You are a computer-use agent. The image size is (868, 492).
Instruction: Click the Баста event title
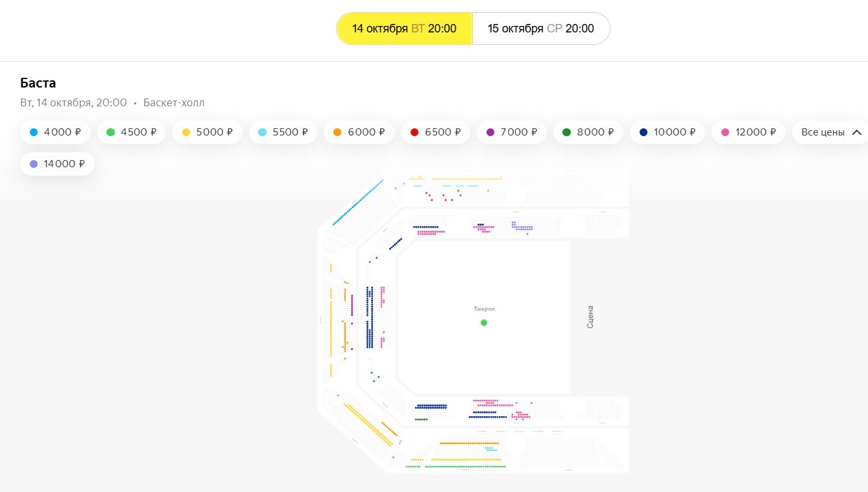coord(38,83)
